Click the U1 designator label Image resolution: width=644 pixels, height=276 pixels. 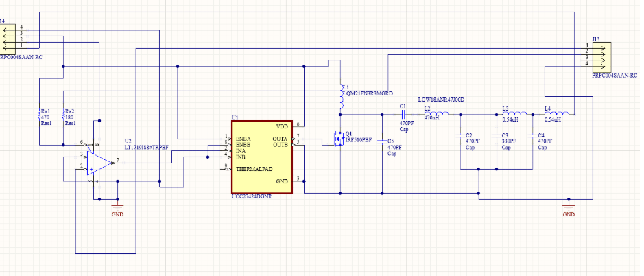tap(235, 117)
